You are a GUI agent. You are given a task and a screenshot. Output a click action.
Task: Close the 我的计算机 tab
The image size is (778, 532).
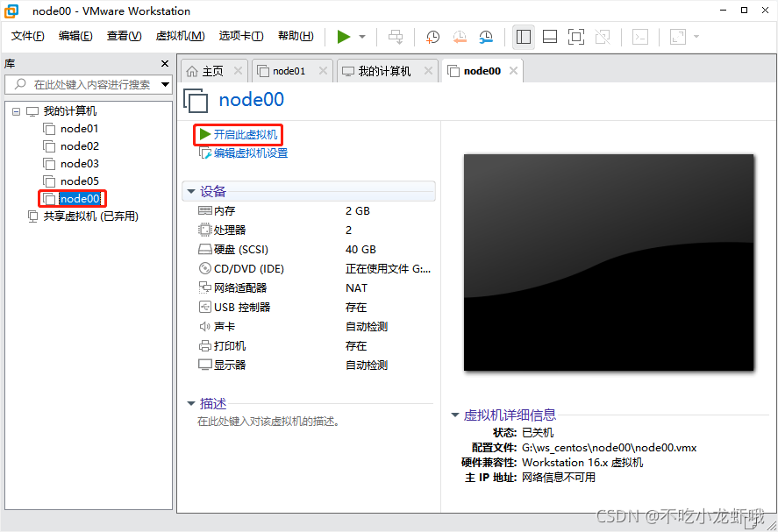pyautogui.click(x=429, y=71)
